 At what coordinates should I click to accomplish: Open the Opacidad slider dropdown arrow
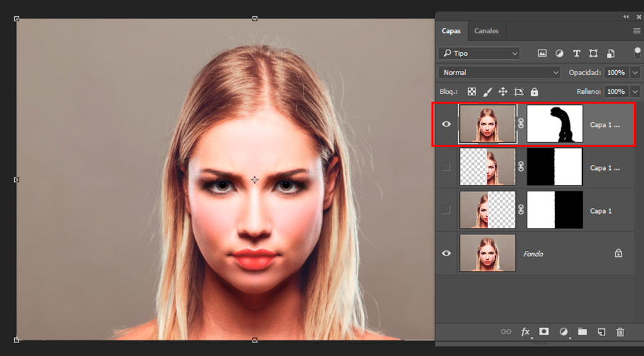[636, 73]
